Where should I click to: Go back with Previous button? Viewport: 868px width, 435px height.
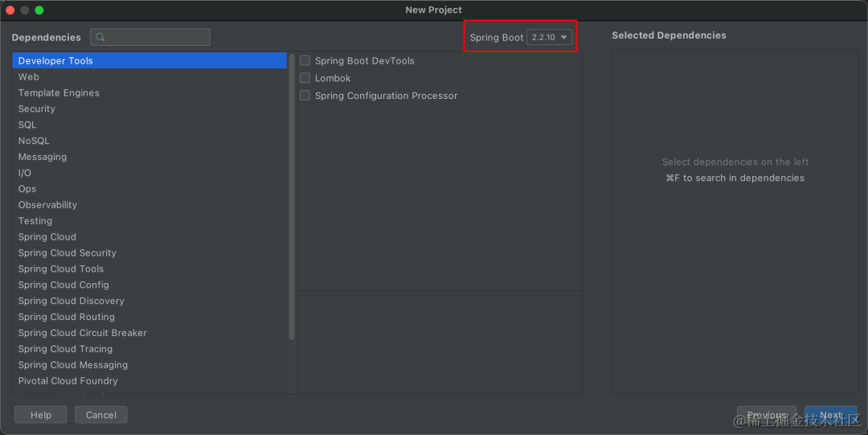click(767, 415)
